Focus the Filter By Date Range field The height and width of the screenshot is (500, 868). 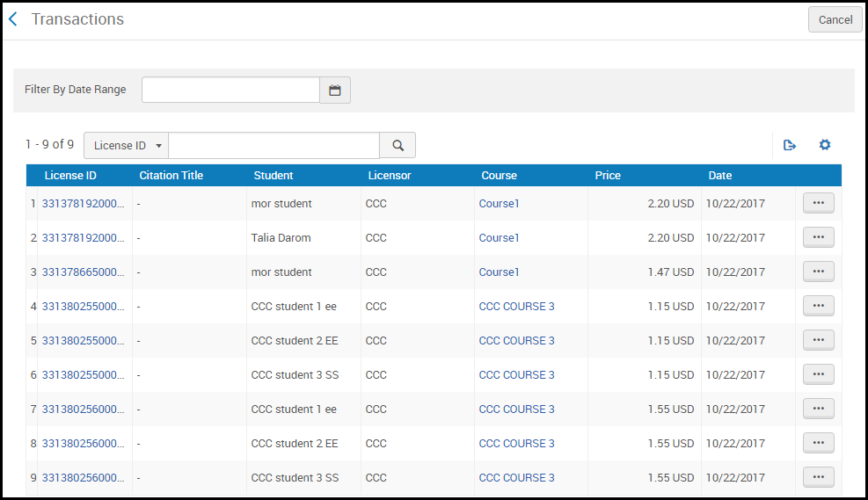click(x=230, y=91)
